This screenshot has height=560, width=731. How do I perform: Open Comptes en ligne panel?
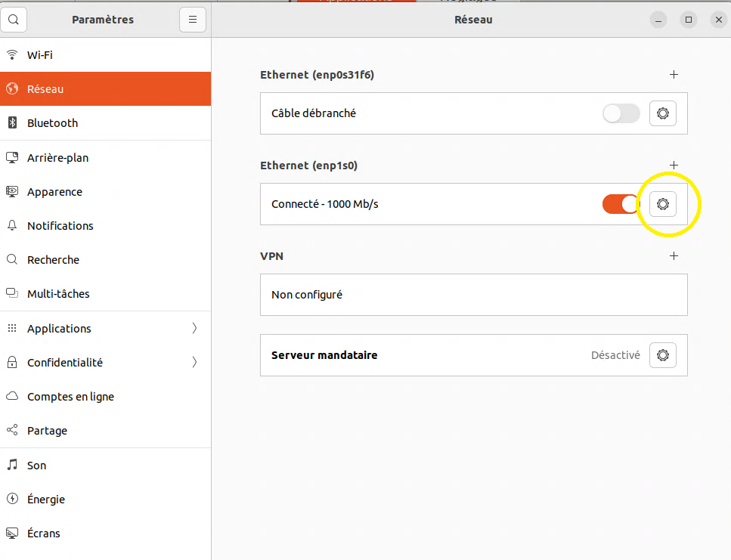click(x=70, y=397)
